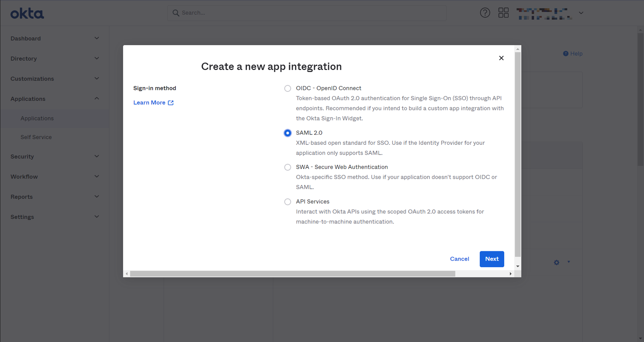This screenshot has width=644, height=342.
Task: Collapse the Applications sidebar section
Action: pyautogui.click(x=54, y=99)
